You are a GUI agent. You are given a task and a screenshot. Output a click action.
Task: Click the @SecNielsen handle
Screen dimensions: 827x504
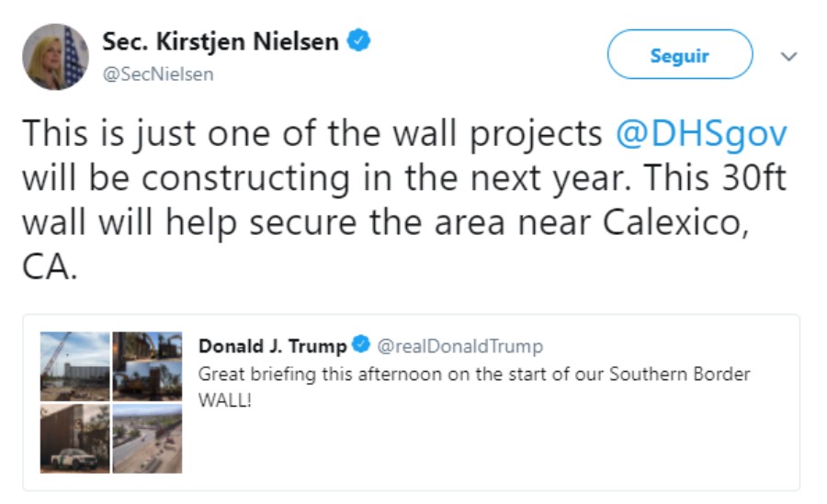click(x=157, y=74)
